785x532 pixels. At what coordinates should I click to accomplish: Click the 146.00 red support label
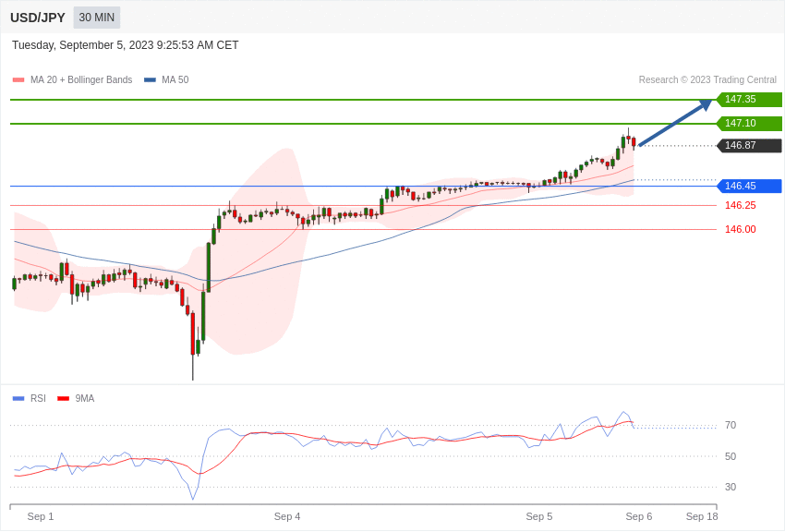coord(741,229)
